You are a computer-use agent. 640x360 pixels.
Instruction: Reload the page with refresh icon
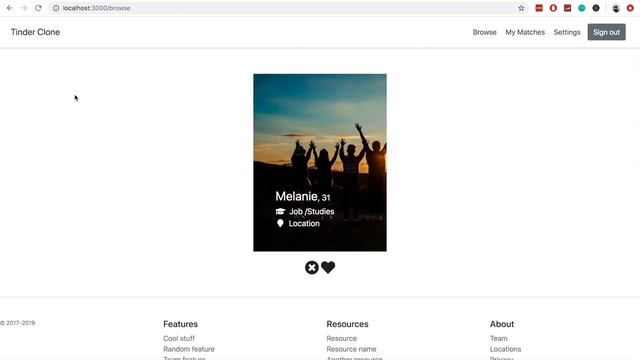point(38,8)
